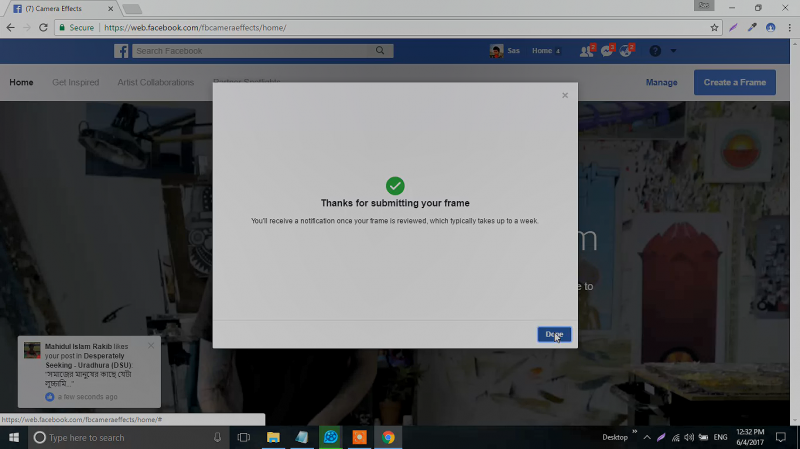Go to the Facebook Home link in the top bar

545,51
